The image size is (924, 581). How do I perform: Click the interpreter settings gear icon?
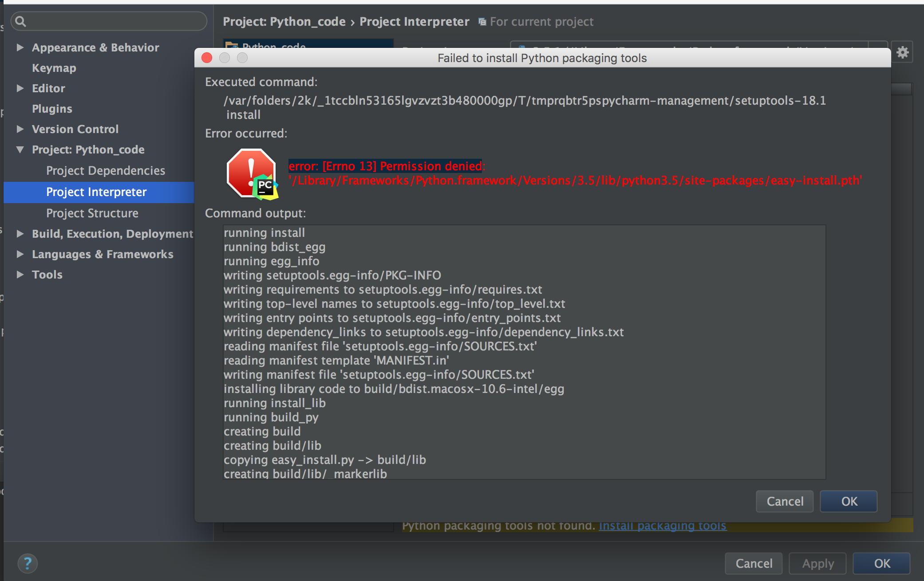pos(902,53)
